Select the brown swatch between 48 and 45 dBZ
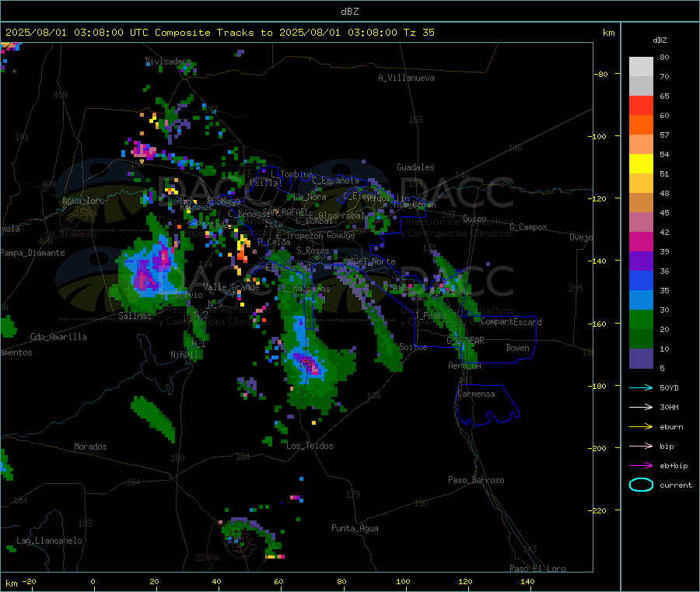Screen dimensions: 700x592 click(x=641, y=203)
